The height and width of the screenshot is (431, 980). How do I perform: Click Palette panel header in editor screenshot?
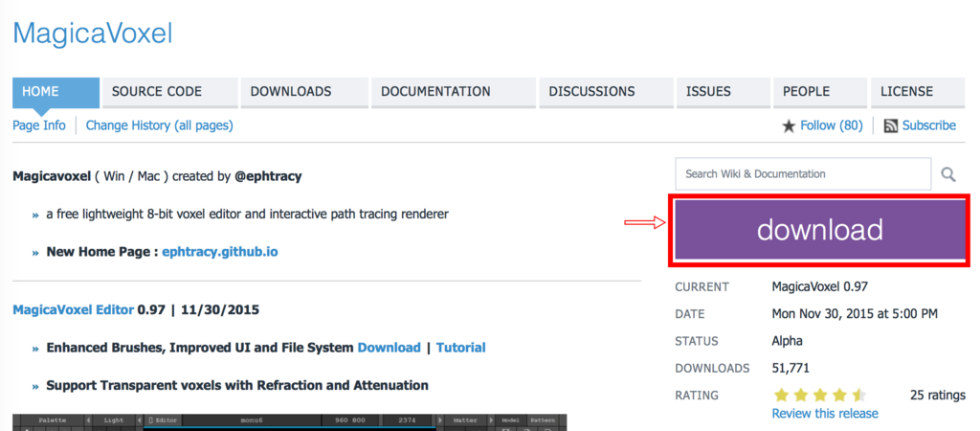tap(52, 420)
